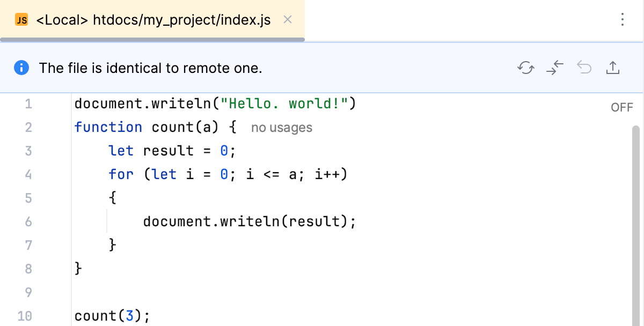This screenshot has height=326, width=644.
Task: Upload index.js using the deploy icon
Action: pyautogui.click(x=613, y=68)
